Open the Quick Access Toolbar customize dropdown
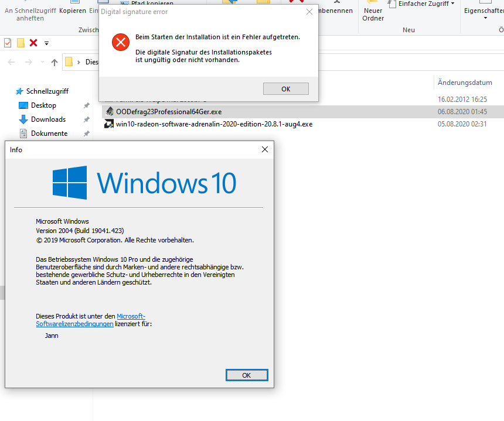The width and height of the screenshot is (504, 421). 47,43
